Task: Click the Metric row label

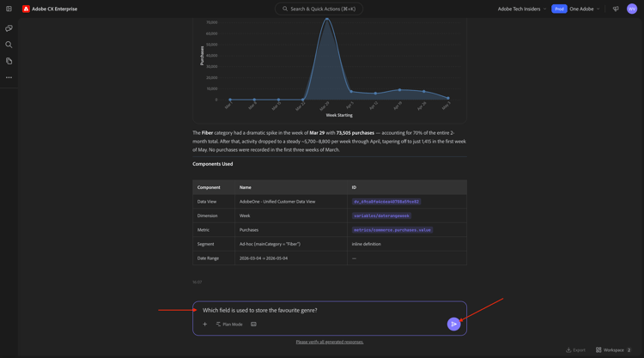Action: coord(204,230)
